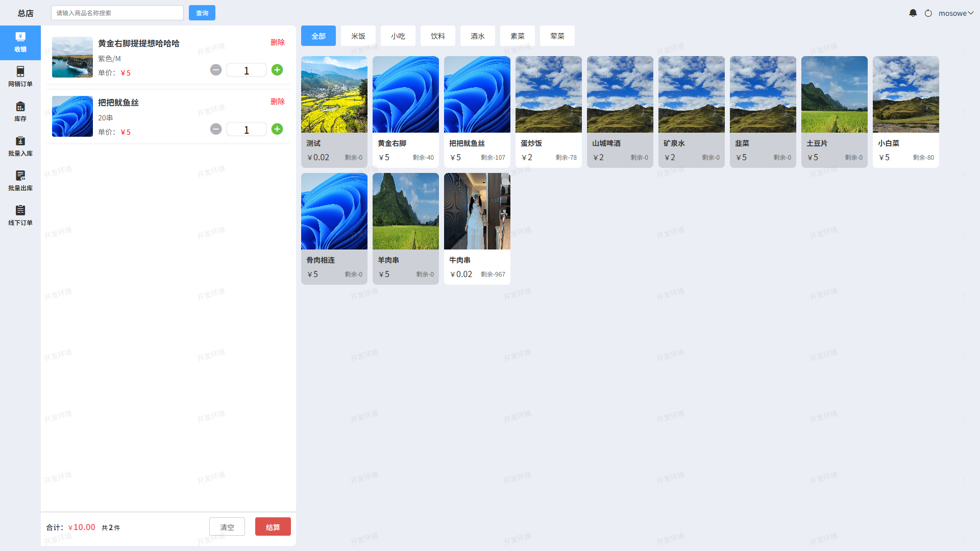Click the 紫色/M spec text
980x551 pixels.
[x=109, y=59]
